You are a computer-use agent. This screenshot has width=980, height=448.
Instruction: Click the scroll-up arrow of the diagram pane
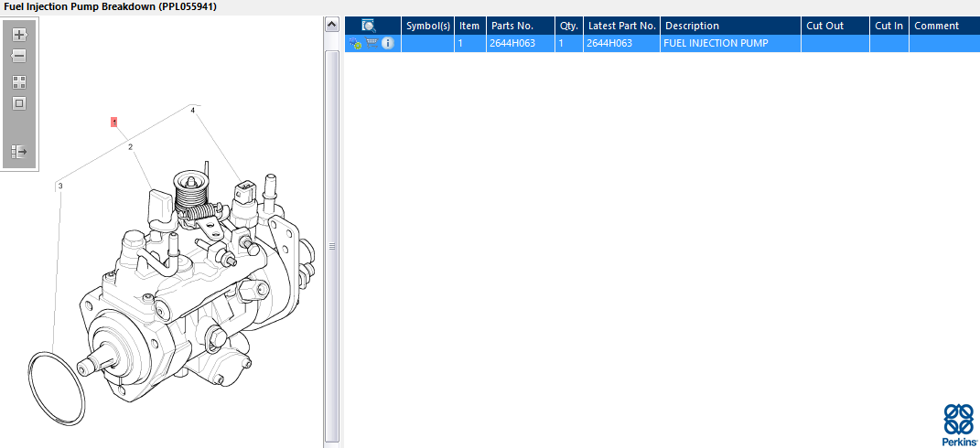[x=332, y=25]
